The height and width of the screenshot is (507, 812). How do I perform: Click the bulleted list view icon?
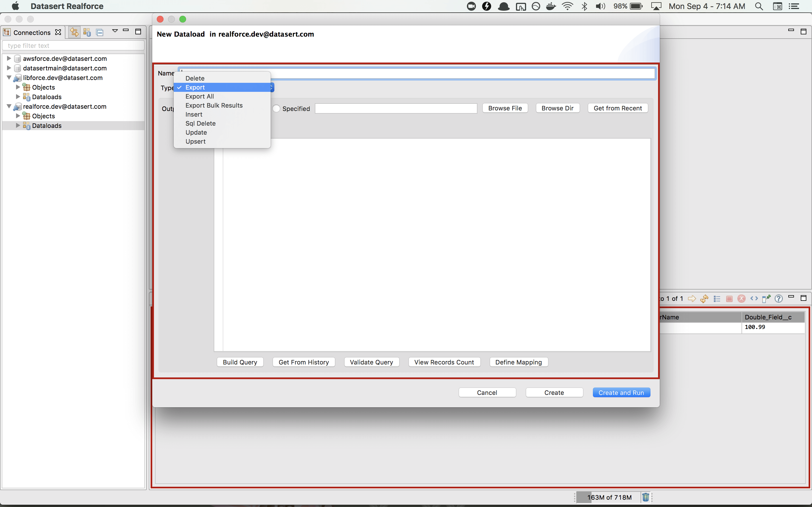(717, 299)
